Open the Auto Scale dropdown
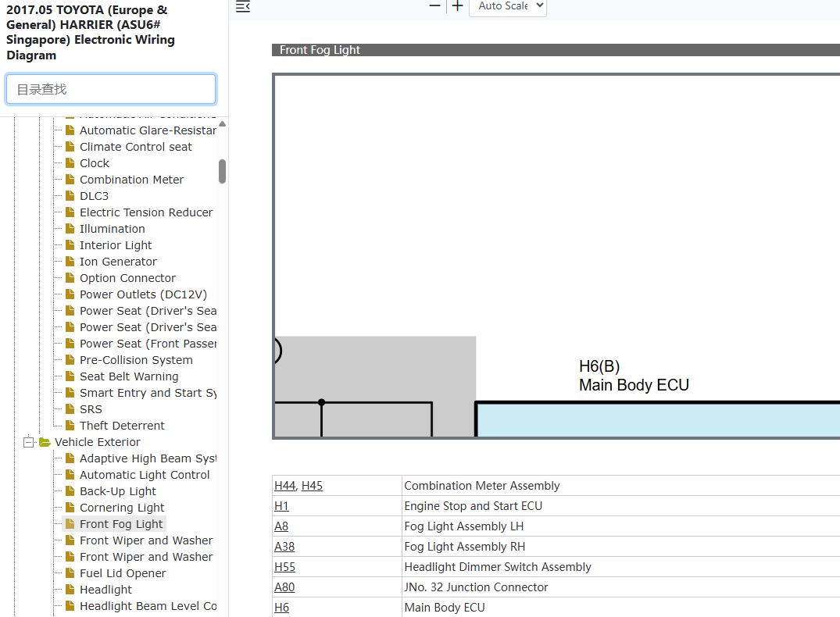This screenshot has width=840, height=617. pos(507,6)
